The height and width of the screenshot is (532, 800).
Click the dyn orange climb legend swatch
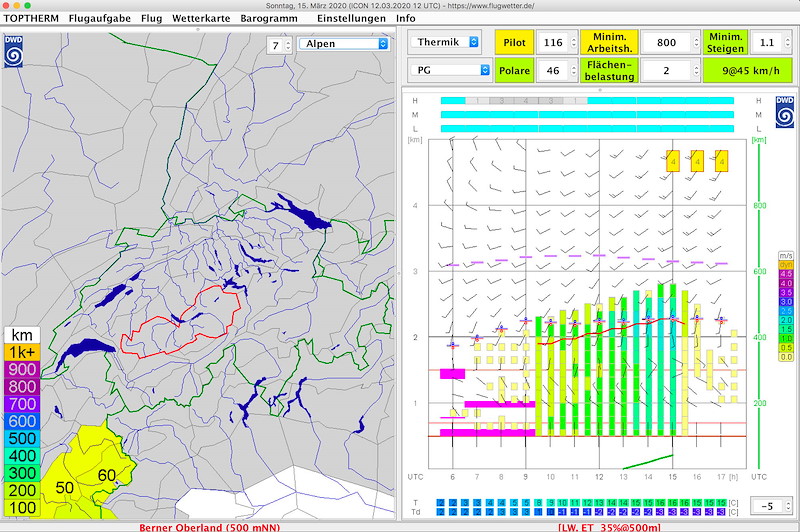[x=786, y=265]
